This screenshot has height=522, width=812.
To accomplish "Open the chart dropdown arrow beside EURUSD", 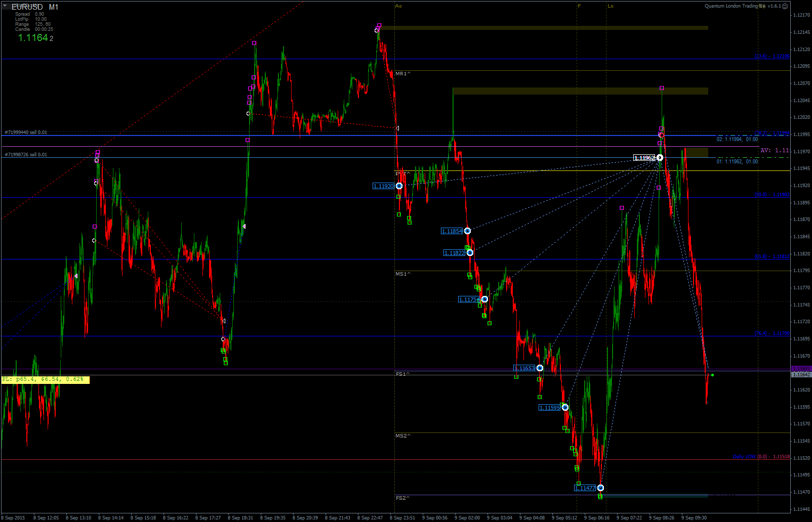I will point(5,6).
